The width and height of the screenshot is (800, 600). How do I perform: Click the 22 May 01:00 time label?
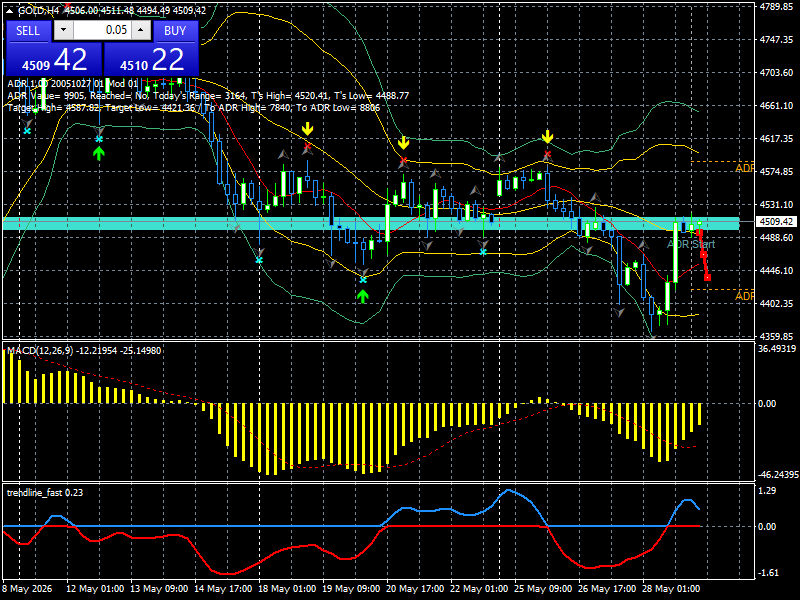click(x=479, y=588)
